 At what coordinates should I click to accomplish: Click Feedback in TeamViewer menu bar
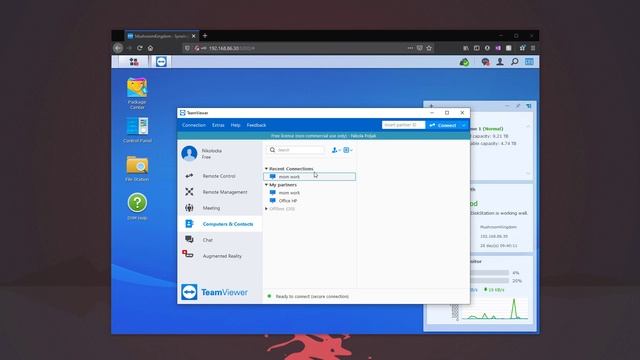click(256, 125)
